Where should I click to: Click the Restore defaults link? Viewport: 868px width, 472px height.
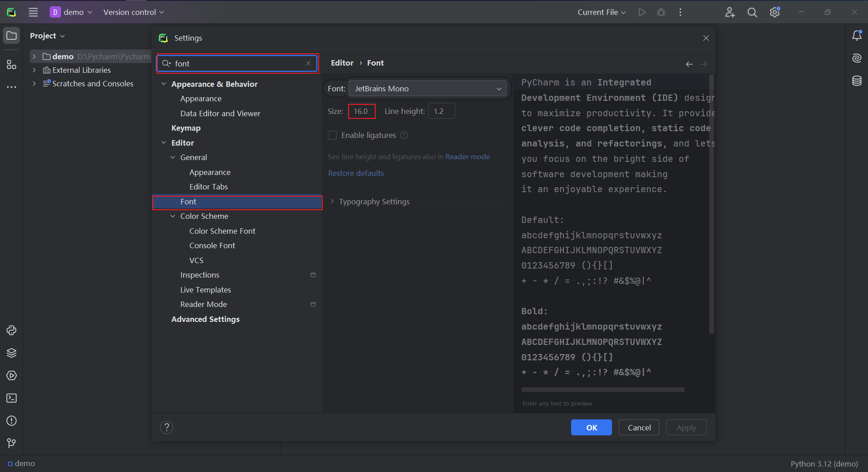point(356,173)
